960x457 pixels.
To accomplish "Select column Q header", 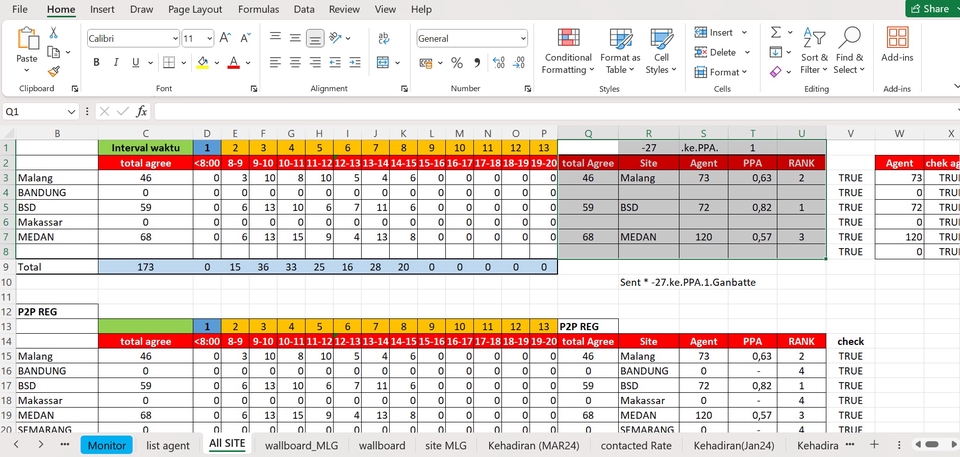I will [588, 133].
